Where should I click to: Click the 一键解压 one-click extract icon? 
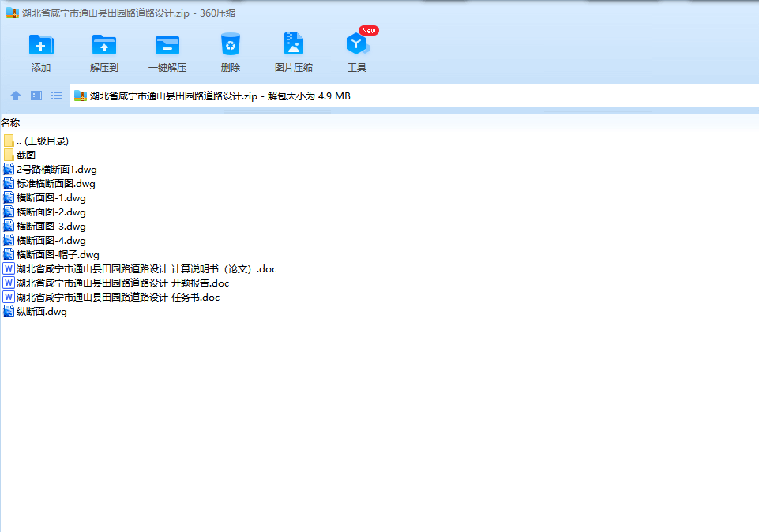pos(167,46)
